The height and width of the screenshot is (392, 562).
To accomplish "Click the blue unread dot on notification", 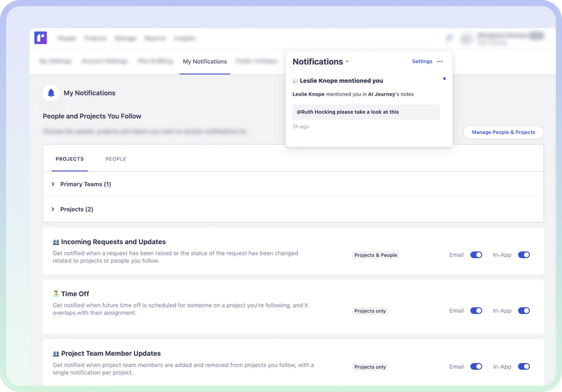I will pyautogui.click(x=444, y=79).
